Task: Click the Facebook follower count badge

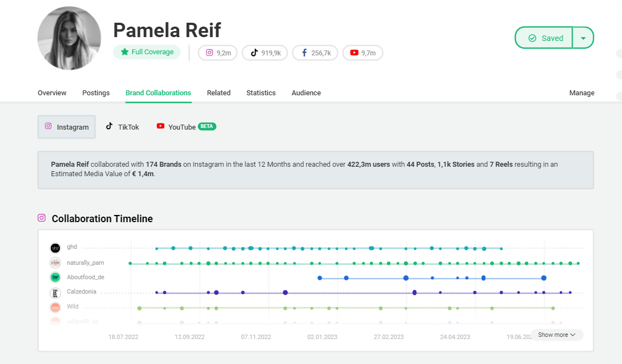Action: [x=315, y=53]
